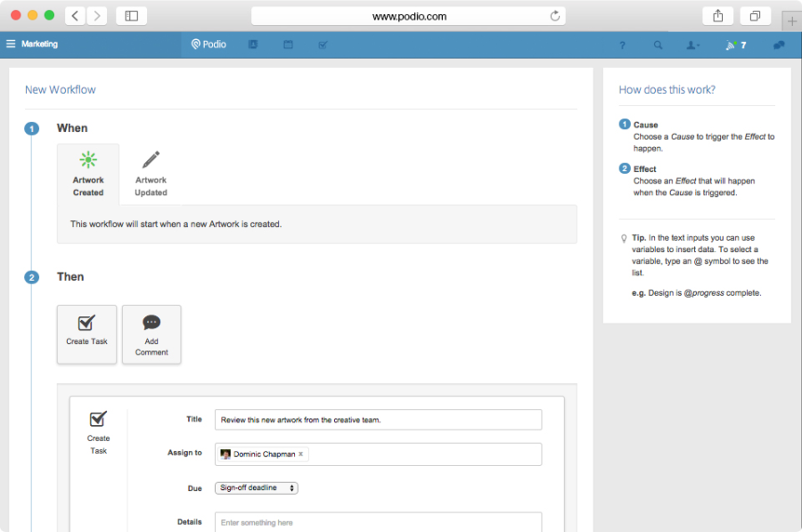Open the chat bubbles icon
The width and height of the screenshot is (802, 532).
pyautogui.click(x=779, y=45)
